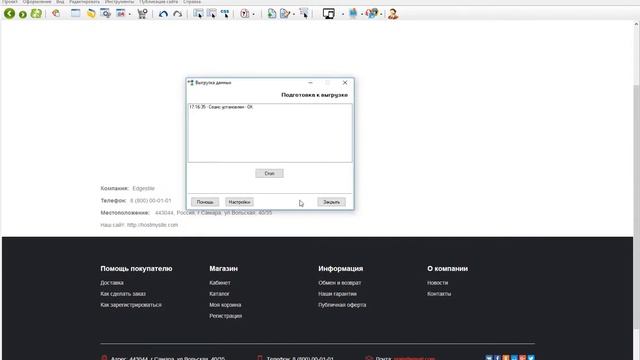Click the page's vertical scrollbar thumb
The height and width of the screenshot is (360, 640).
636,206
